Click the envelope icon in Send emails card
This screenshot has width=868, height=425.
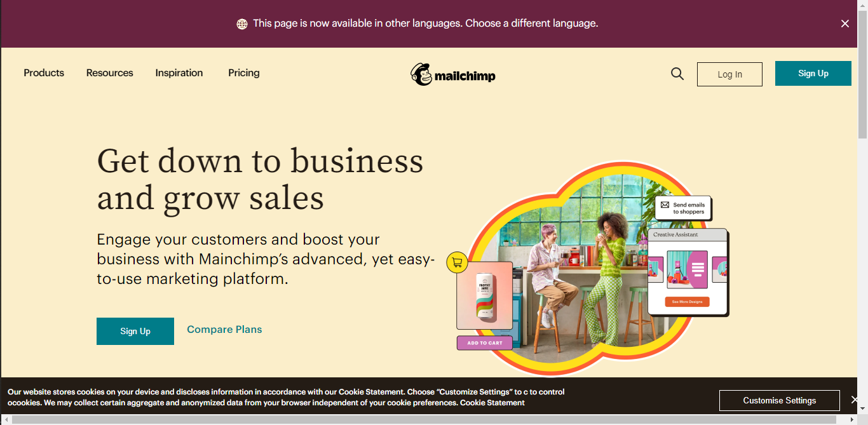pos(665,205)
